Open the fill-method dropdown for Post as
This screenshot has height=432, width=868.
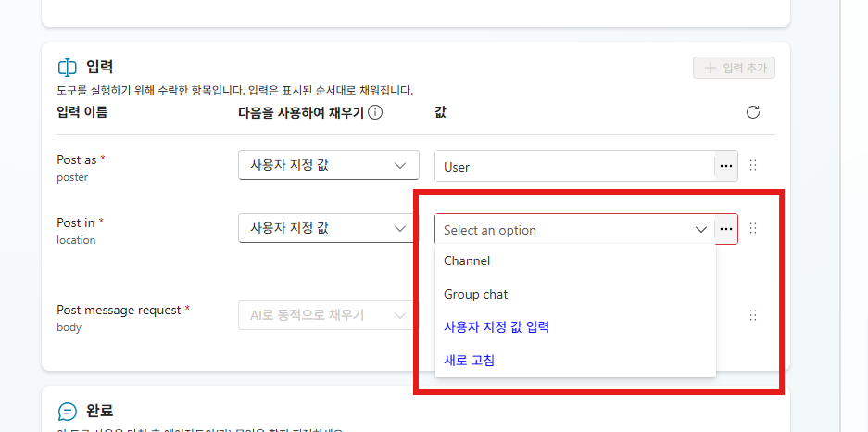[x=328, y=165]
